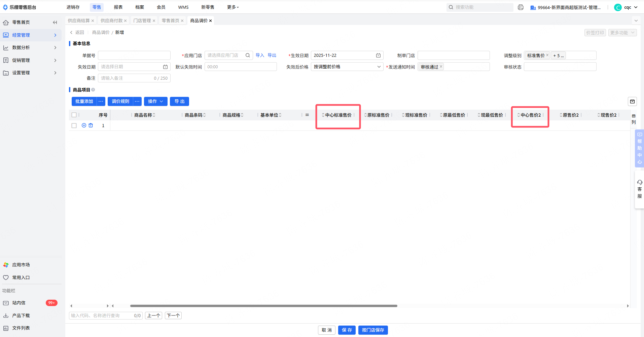644x337 pixels.
Task: Switch to 门店管理 tab
Action: point(142,21)
